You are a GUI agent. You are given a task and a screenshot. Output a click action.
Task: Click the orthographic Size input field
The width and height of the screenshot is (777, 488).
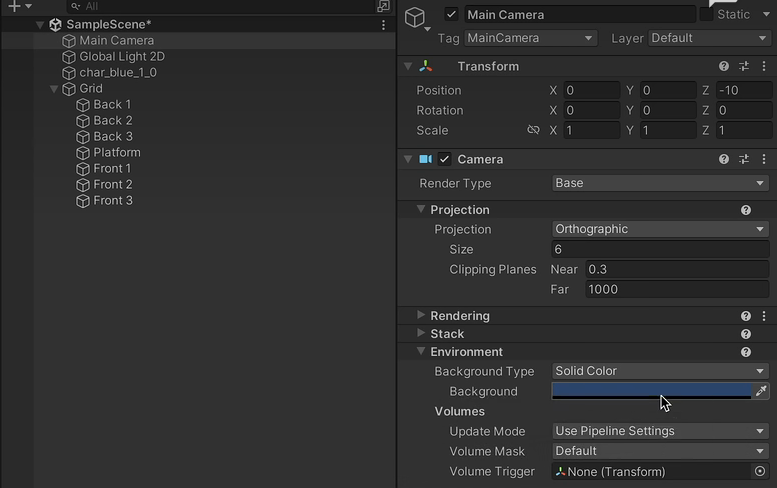pos(660,249)
